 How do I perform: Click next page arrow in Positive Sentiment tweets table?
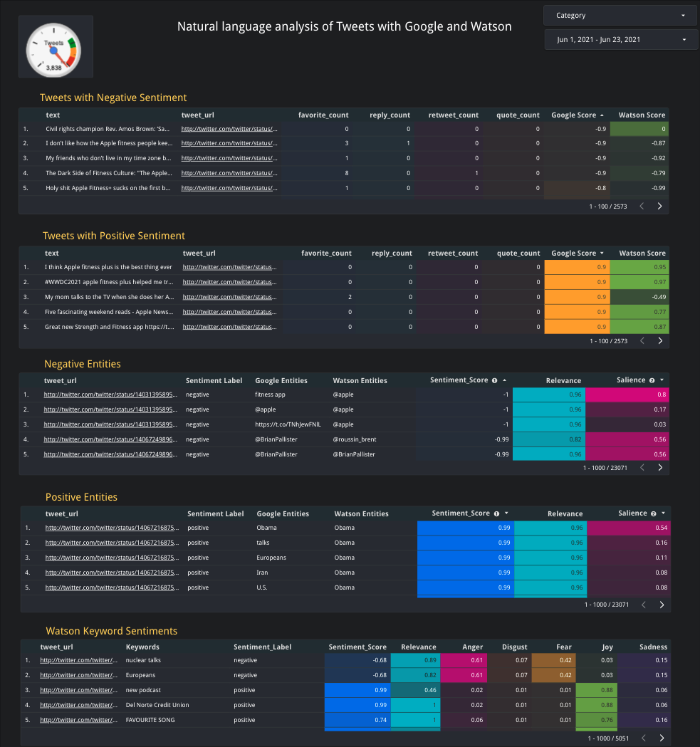tap(659, 340)
